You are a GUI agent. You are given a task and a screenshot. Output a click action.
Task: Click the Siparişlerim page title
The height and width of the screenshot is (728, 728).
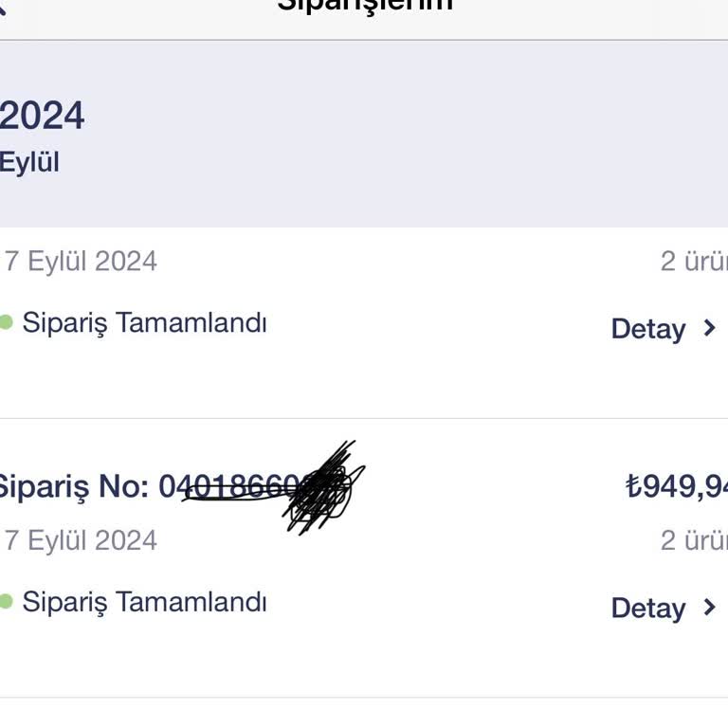[365, 5]
